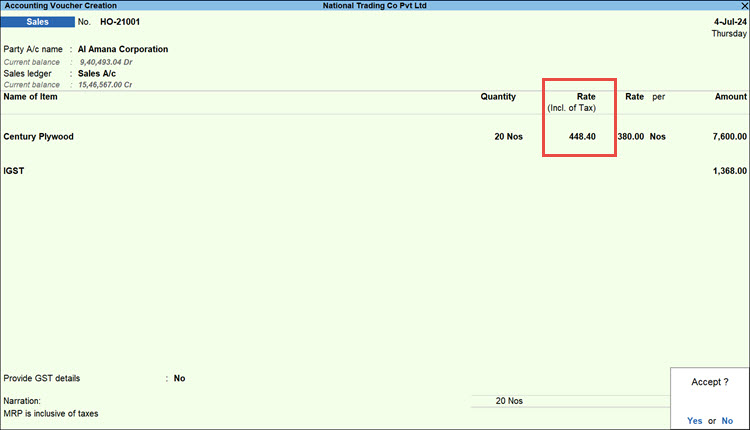Click the Sales voucher type label
Screen dimensions: 750x430
(38, 21)
